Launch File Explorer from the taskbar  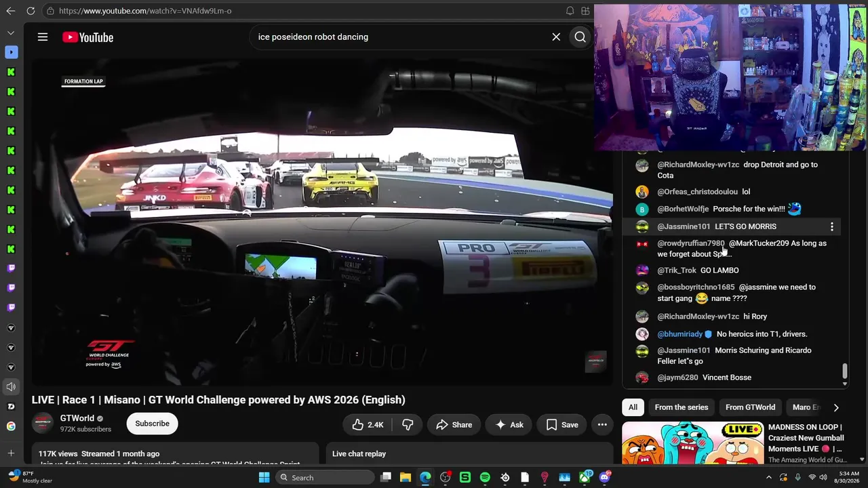pyautogui.click(x=406, y=478)
